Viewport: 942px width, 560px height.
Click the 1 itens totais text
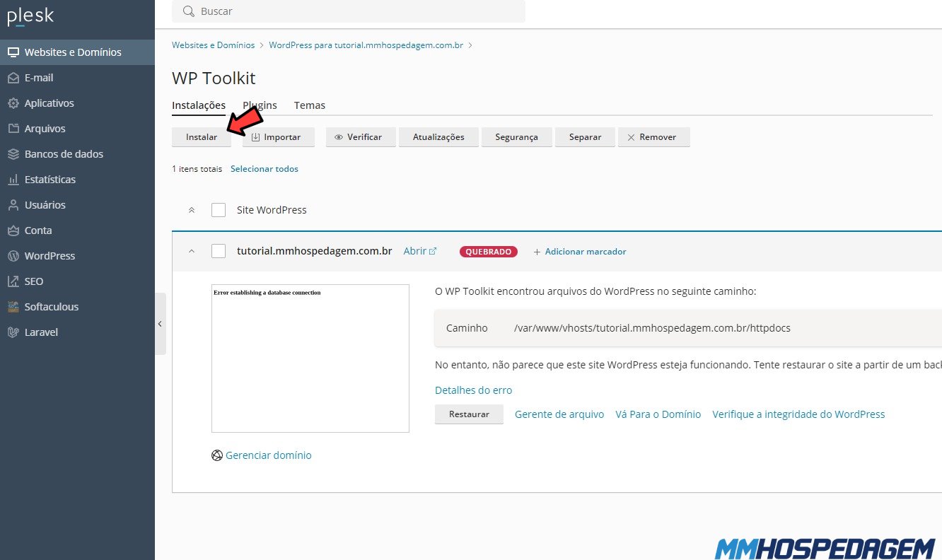tap(197, 169)
